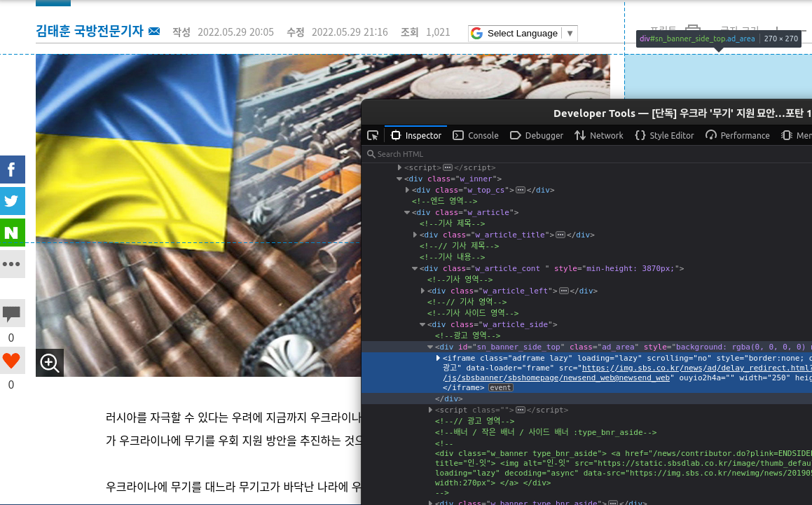
Task: Switch to the Network tab
Action: click(598, 135)
